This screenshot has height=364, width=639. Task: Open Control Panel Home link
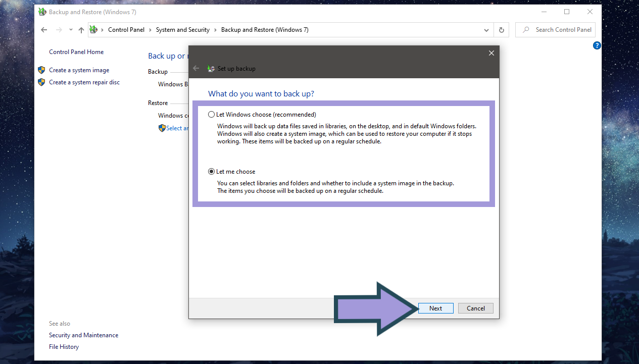pyautogui.click(x=76, y=52)
